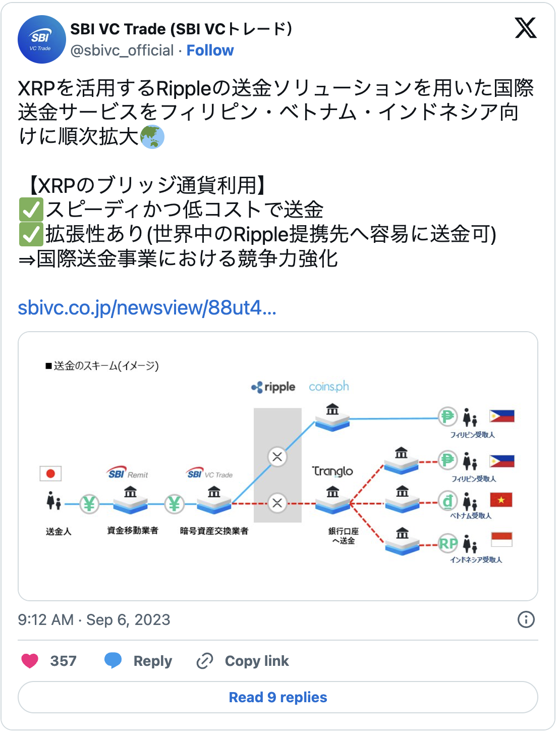Like the tweet with the heart icon

(x=30, y=660)
